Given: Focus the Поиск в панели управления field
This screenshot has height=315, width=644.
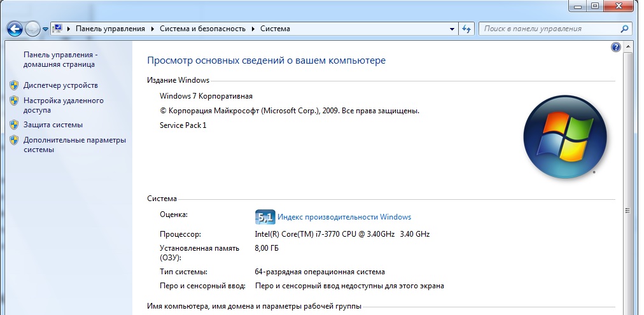Looking at the screenshot, I should 547,29.
